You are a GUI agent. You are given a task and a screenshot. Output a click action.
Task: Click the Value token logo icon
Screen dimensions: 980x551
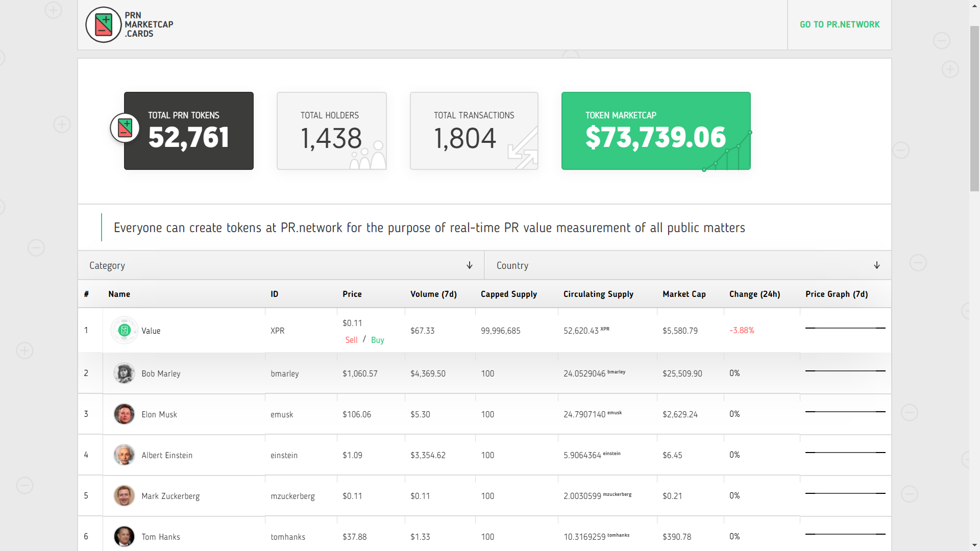124,330
